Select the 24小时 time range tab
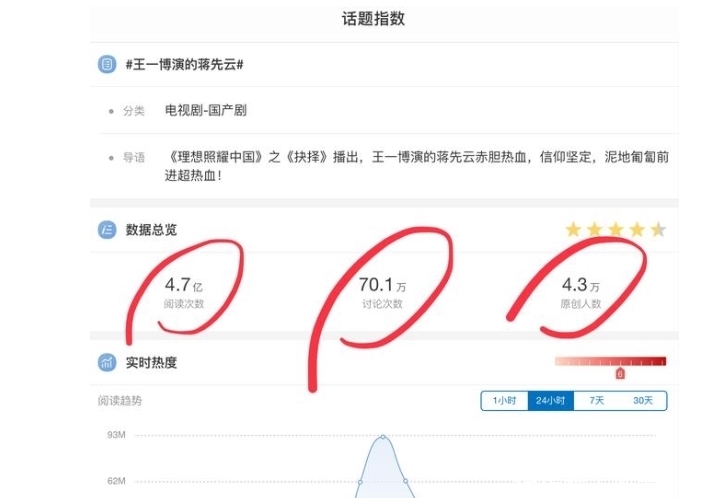717x498 pixels. click(x=551, y=401)
